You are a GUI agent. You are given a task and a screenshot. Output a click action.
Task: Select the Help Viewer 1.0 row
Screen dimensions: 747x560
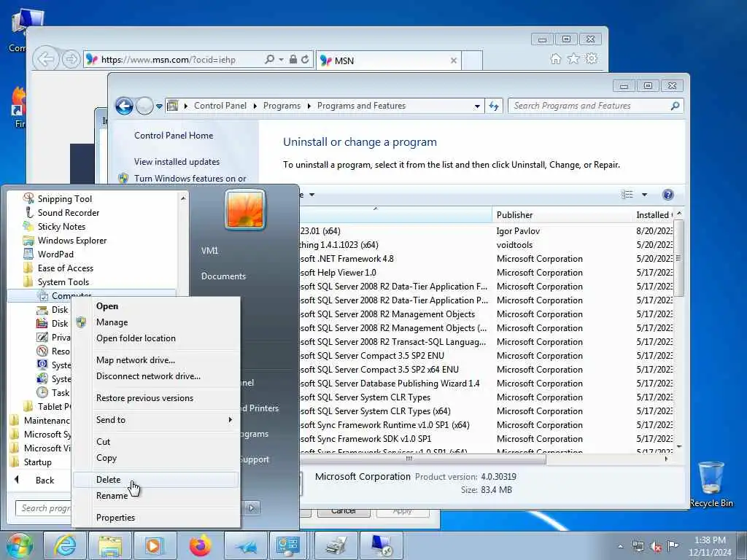click(486, 273)
